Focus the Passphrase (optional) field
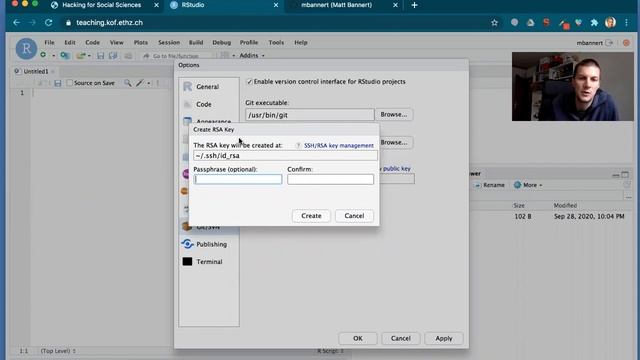 pyautogui.click(x=238, y=179)
